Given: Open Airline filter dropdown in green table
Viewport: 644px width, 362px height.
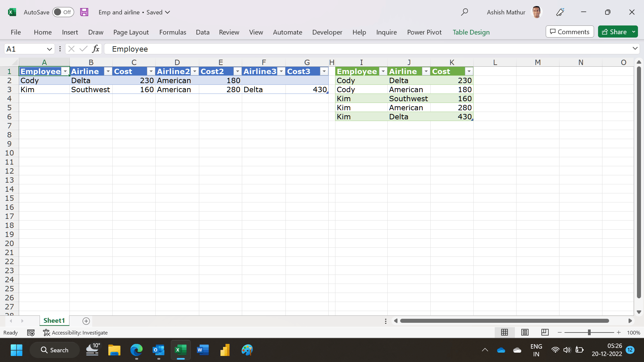Looking at the screenshot, I should pyautogui.click(x=426, y=71).
